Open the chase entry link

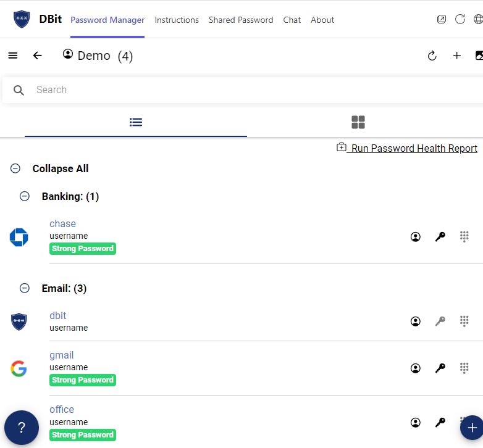(x=62, y=224)
